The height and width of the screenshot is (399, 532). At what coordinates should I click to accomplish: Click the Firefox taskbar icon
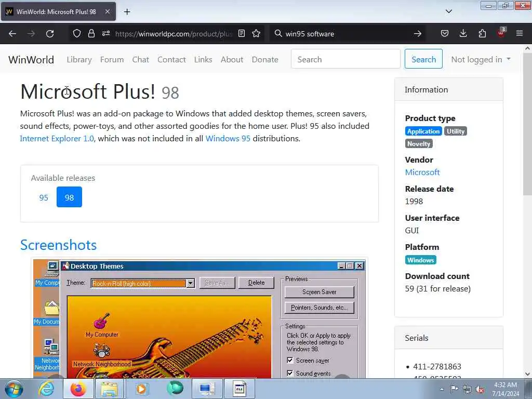click(78, 389)
